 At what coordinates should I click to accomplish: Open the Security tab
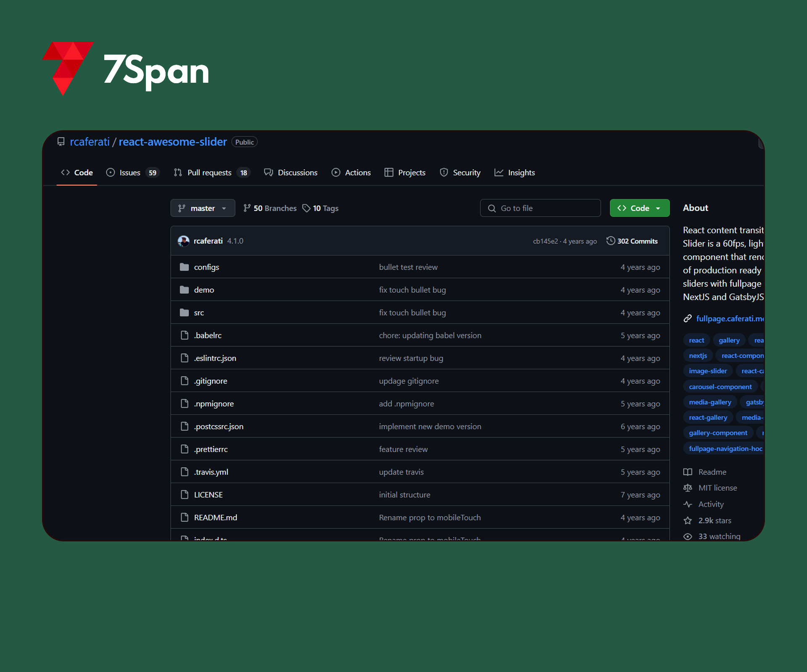460,173
